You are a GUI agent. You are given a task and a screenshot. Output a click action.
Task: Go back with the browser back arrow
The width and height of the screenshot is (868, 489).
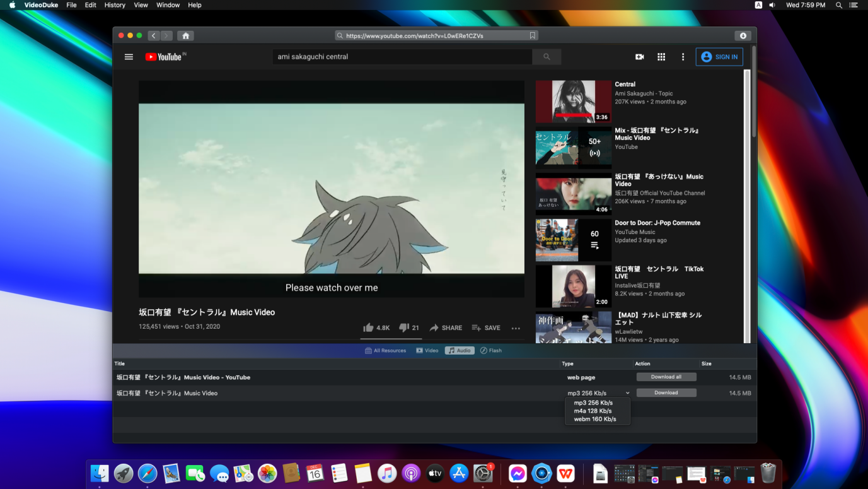tap(154, 36)
